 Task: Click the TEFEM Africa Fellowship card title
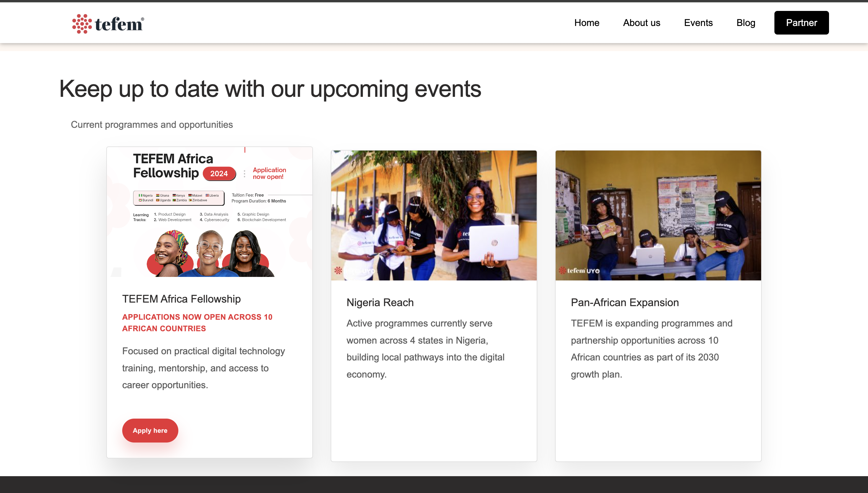tap(181, 299)
